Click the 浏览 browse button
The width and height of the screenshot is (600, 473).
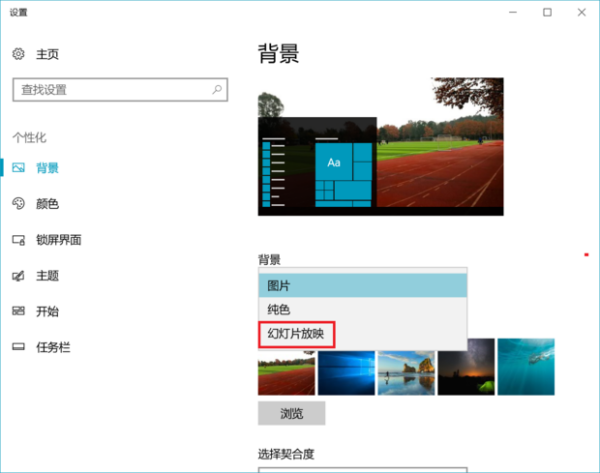(x=292, y=413)
